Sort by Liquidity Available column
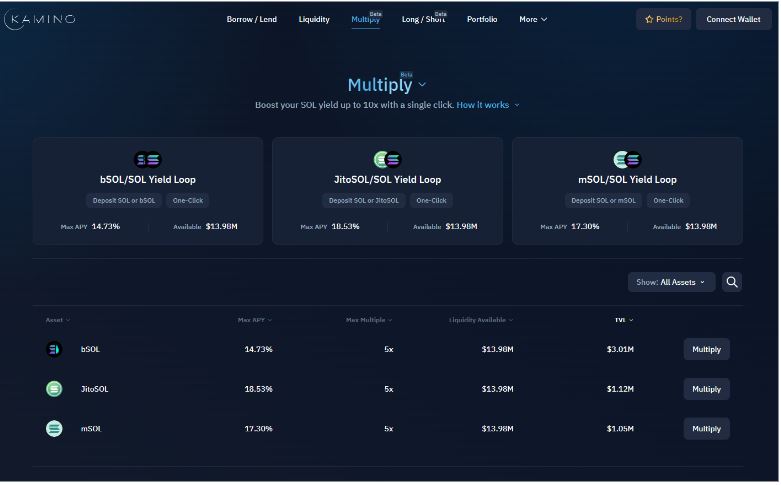The image size is (781, 485). [x=481, y=320]
